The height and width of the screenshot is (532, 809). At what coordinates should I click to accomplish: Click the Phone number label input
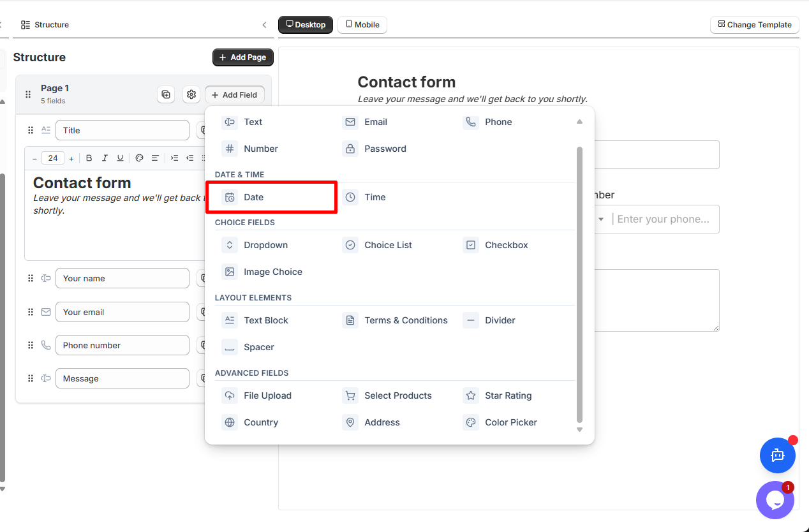click(122, 345)
